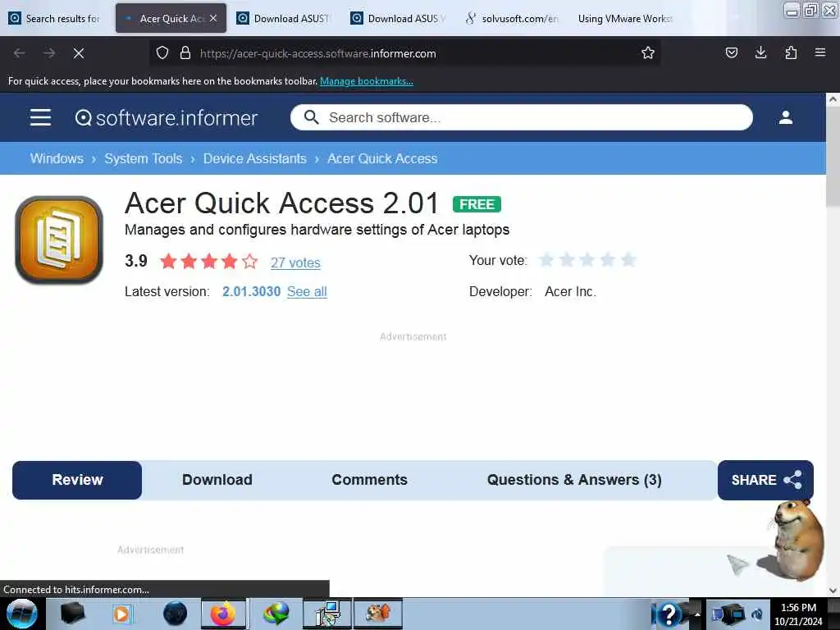This screenshot has height=630, width=840.
Task: Open the site hamburger menu
Action: pos(41,117)
